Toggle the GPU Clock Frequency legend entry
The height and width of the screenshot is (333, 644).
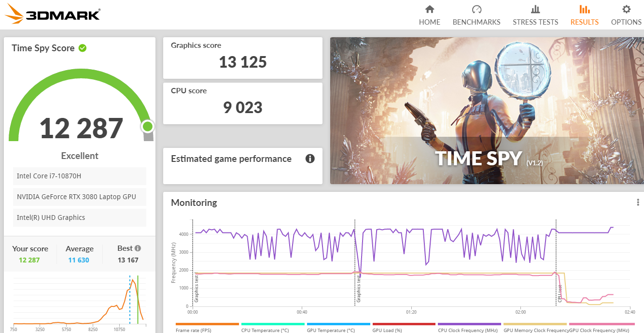[x=602, y=328]
